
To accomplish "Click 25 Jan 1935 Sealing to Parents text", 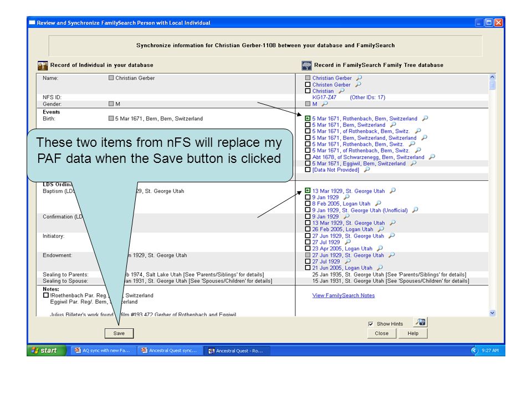I will coord(389,274).
